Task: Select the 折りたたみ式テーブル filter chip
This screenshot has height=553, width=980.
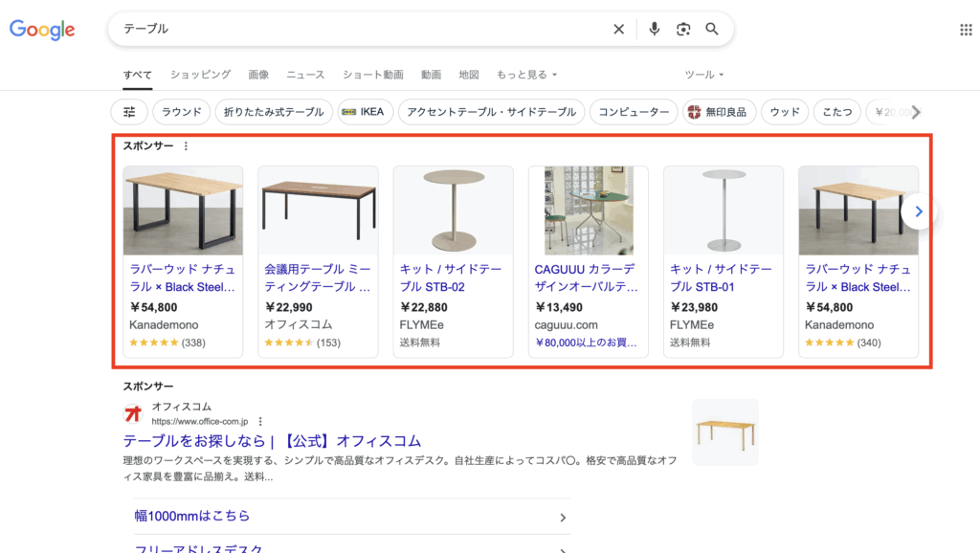Action: (274, 112)
